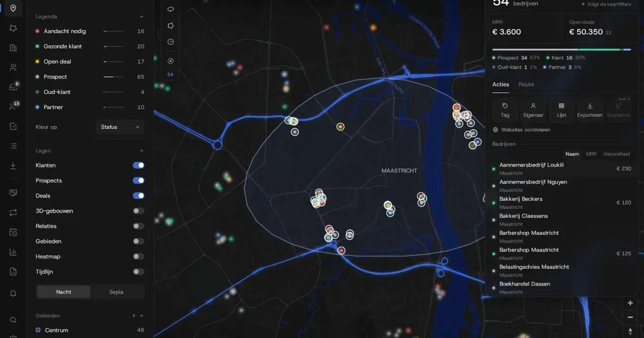Open Bakkerij Beckers company row
The image size is (644, 338).
562,203
